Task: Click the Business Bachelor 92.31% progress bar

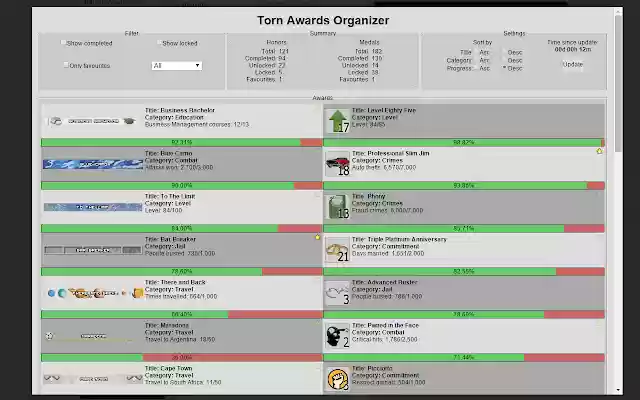Action: [x=182, y=142]
